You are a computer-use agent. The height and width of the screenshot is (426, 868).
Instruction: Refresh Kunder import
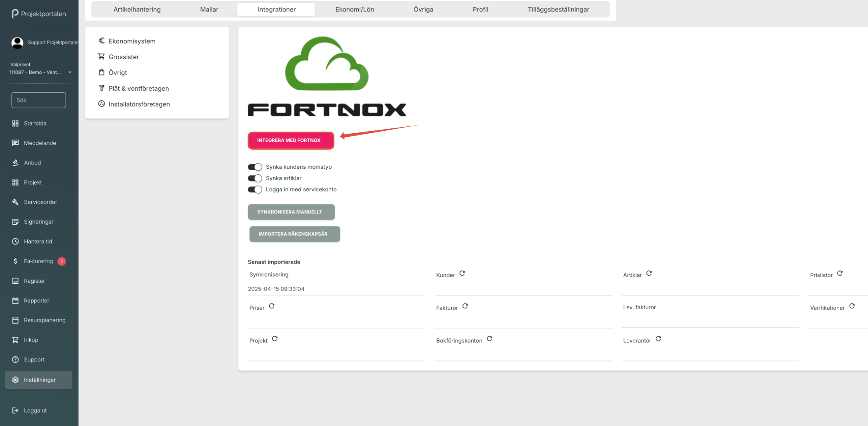462,273
